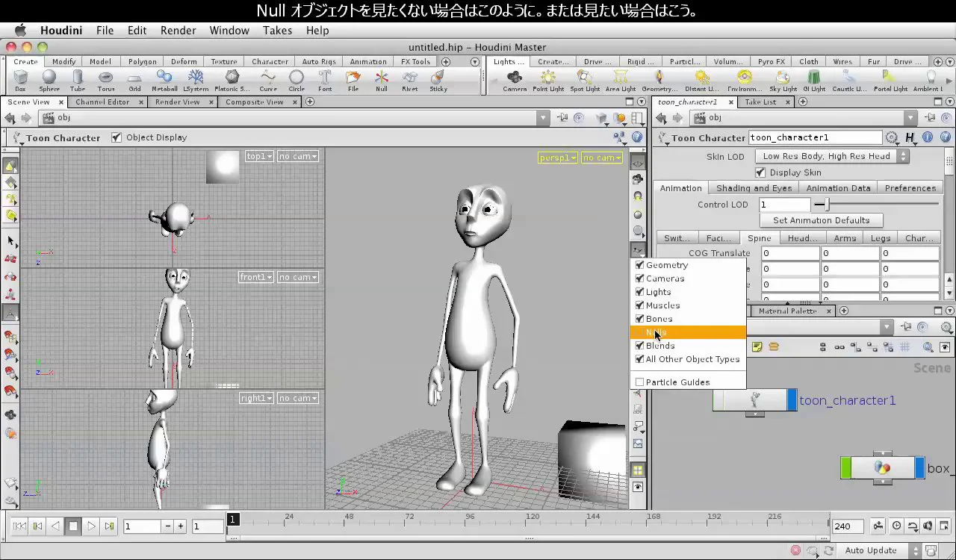Expand scene view obj path dropdown
Viewport: 956px width, 560px height.
tap(543, 118)
